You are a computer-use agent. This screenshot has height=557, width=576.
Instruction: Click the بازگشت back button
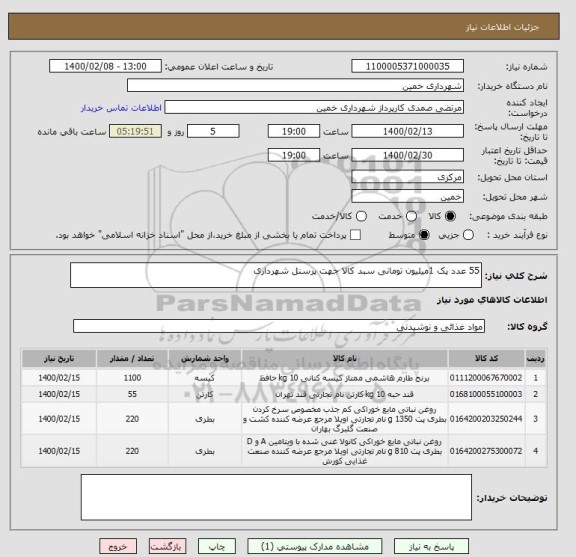(x=168, y=546)
